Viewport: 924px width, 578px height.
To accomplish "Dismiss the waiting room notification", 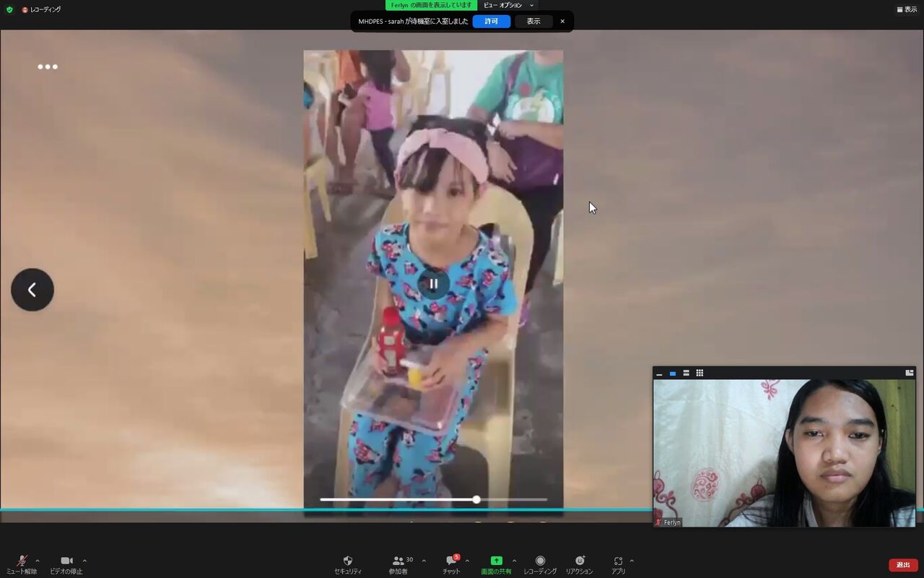I will click(563, 22).
